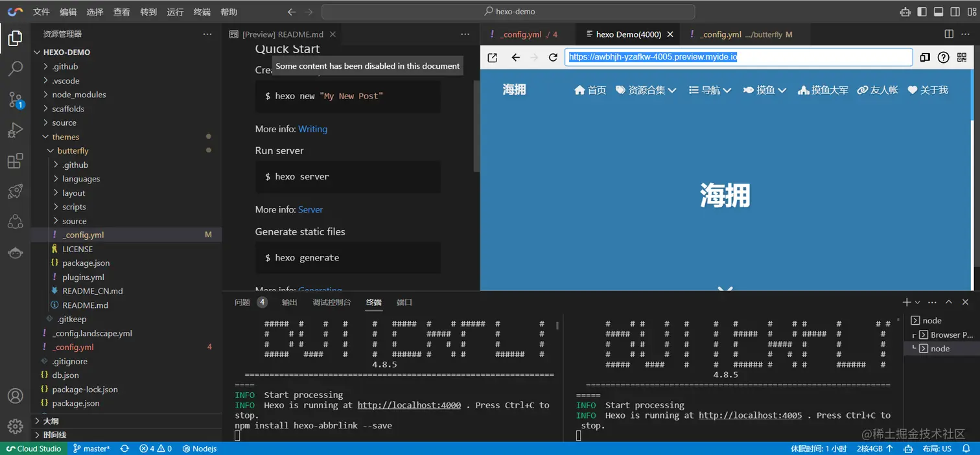Screen dimensions: 980x455
Task: Open the 资源合集 dropdown in webpage nav
Action: [x=646, y=90]
